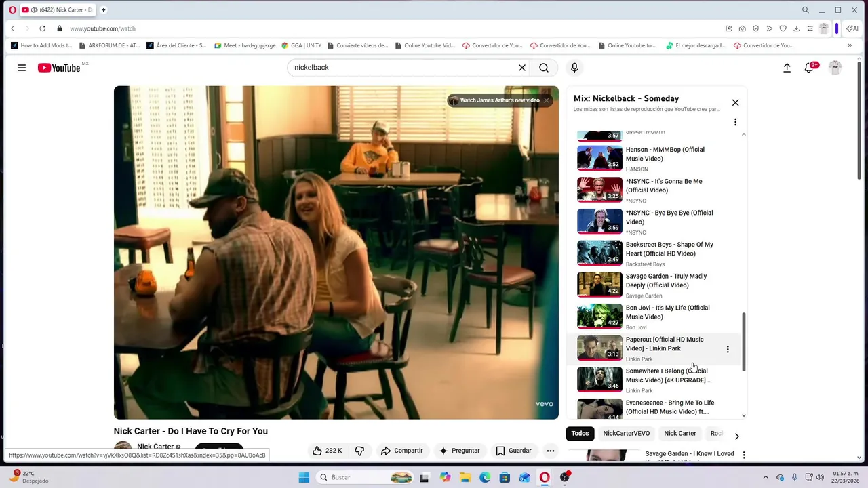Open the YouTube hamburger guide menu
868x488 pixels.
coord(22,68)
